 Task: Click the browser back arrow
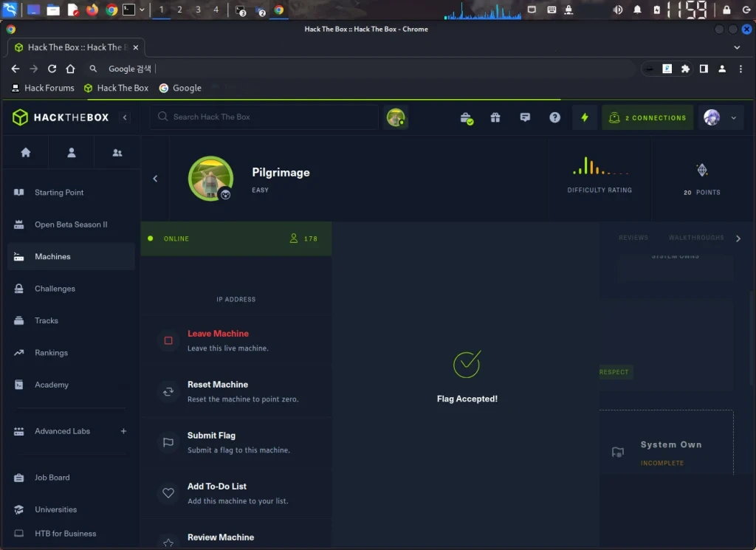tap(16, 69)
